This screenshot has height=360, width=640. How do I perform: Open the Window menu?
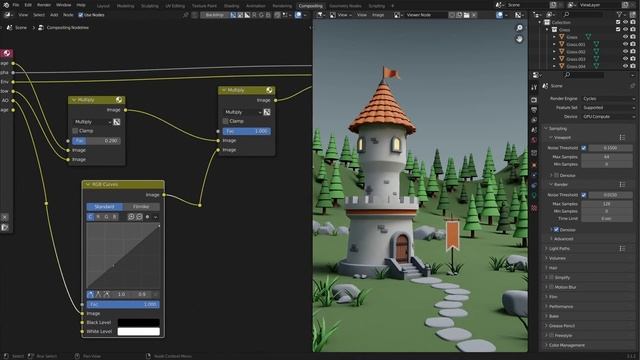click(x=63, y=5)
